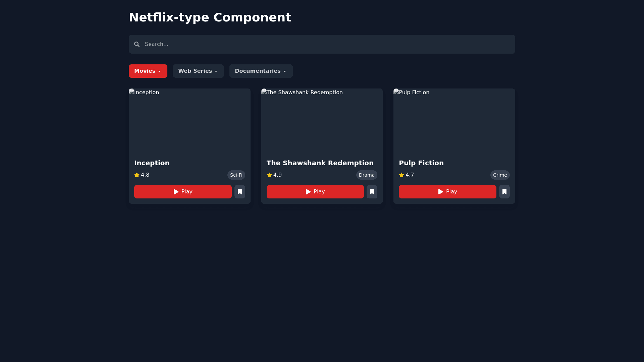Click the Crime genre badge

point(500,175)
